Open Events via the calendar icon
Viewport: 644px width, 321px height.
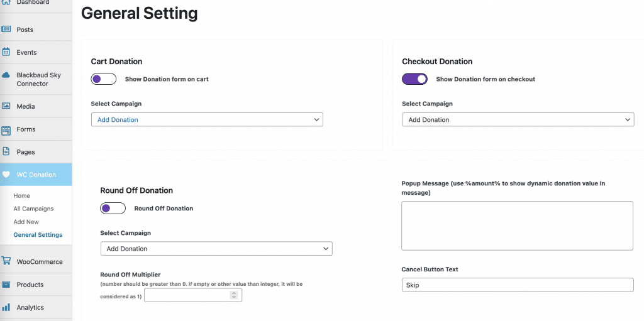(6, 52)
